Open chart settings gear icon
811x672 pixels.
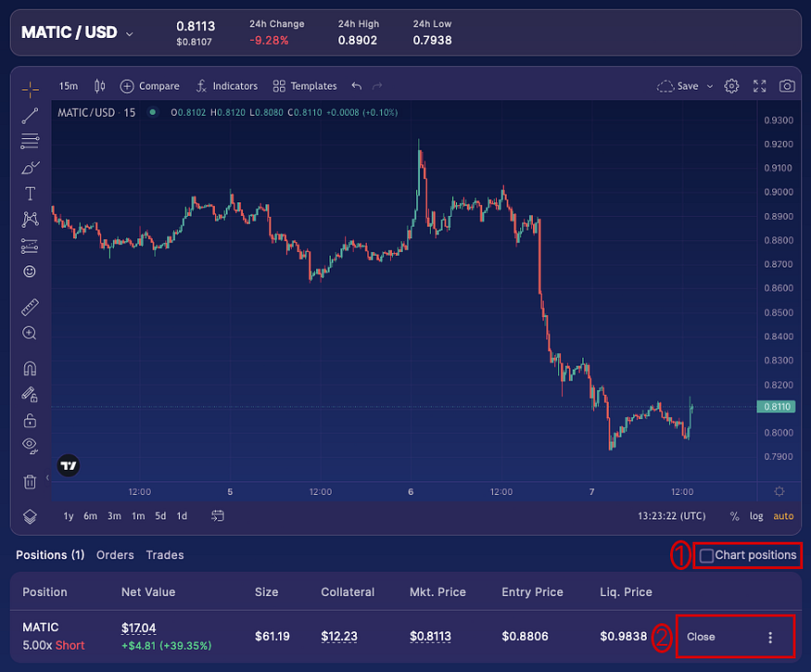(731, 86)
